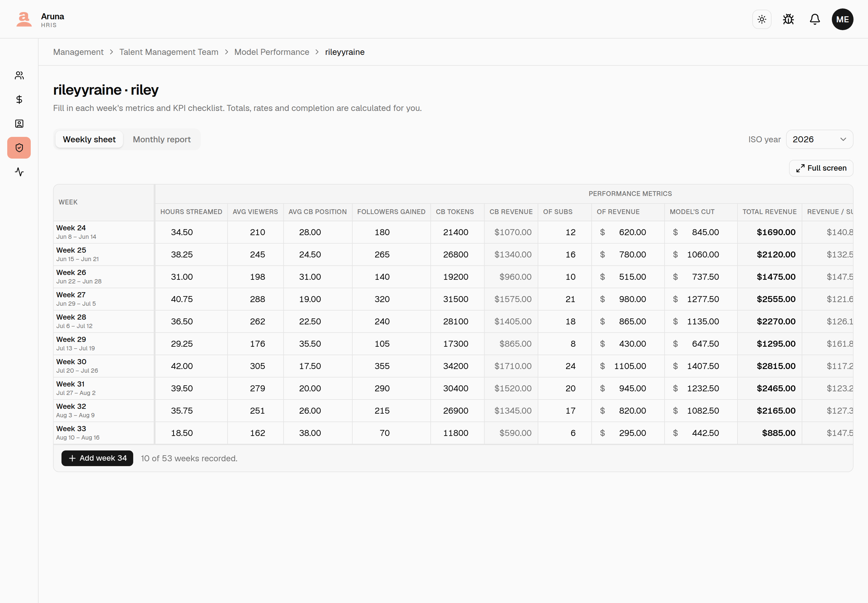Image resolution: width=868 pixels, height=603 pixels.
Task: Open the profile card sidebar icon
Action: [x=19, y=124]
